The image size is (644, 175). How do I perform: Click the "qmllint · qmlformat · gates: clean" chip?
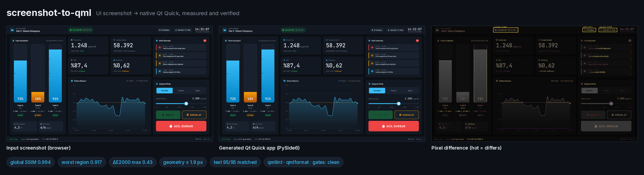pos(303,162)
